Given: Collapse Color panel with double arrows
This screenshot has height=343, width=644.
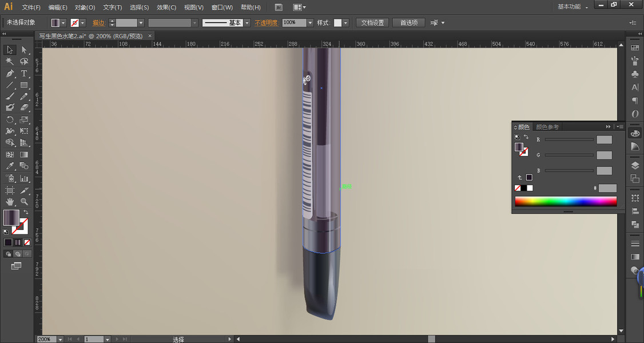Looking at the screenshot, I should [x=609, y=127].
